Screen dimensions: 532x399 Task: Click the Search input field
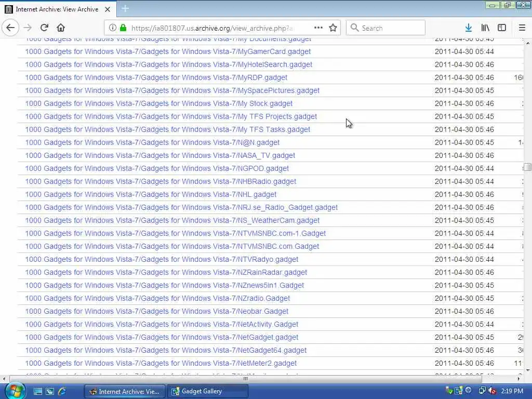coord(385,28)
